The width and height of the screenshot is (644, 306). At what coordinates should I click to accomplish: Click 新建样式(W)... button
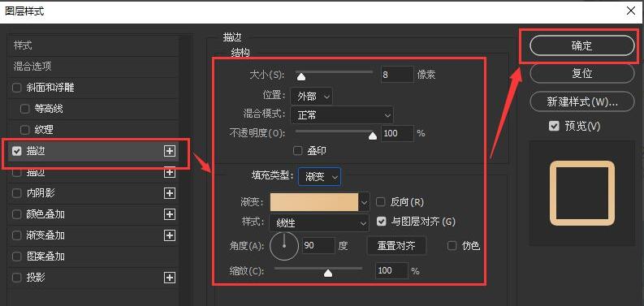(x=582, y=101)
